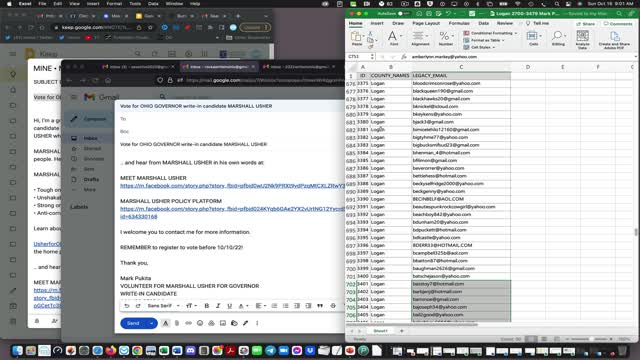Open the Sans Serif font dropdown
Screen dimensions: 640x360
point(163,306)
